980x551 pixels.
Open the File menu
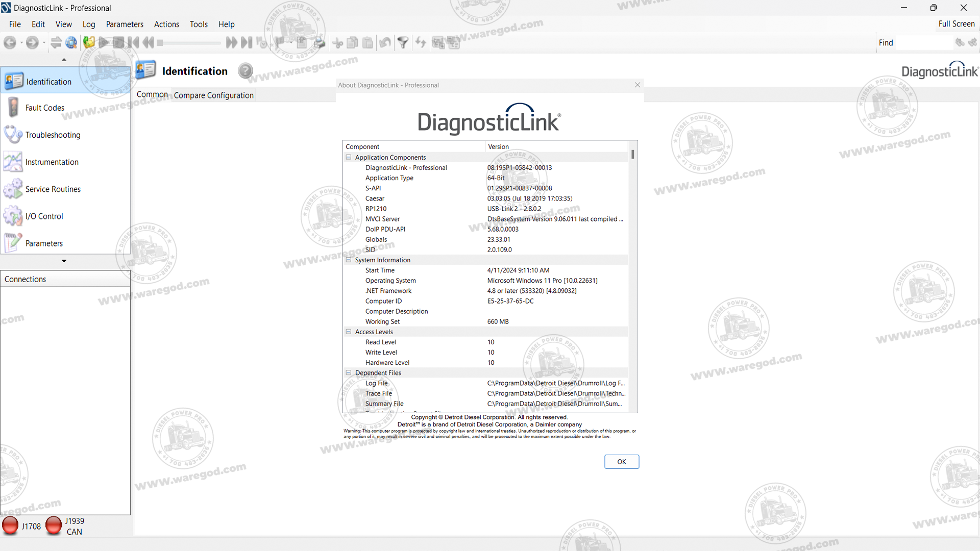click(15, 24)
